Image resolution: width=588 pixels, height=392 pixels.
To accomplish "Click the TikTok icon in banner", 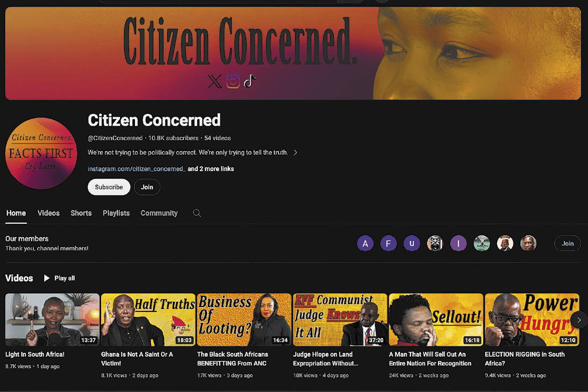I will 250,81.
